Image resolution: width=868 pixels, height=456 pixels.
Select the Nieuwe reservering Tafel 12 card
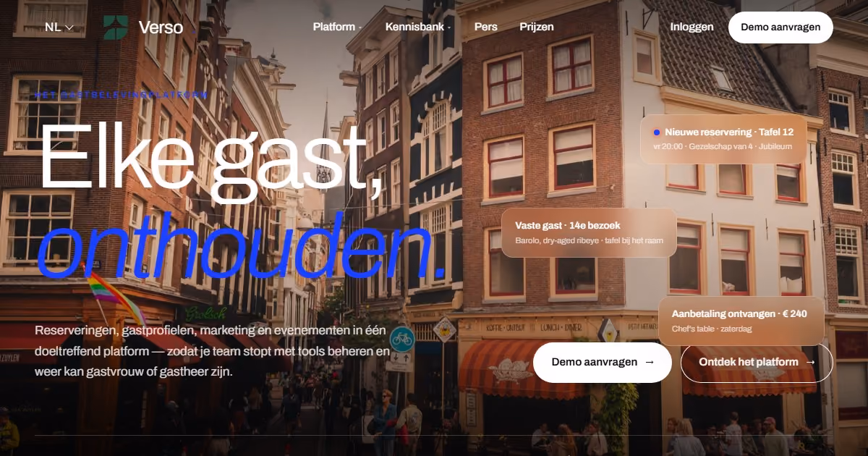(723, 139)
